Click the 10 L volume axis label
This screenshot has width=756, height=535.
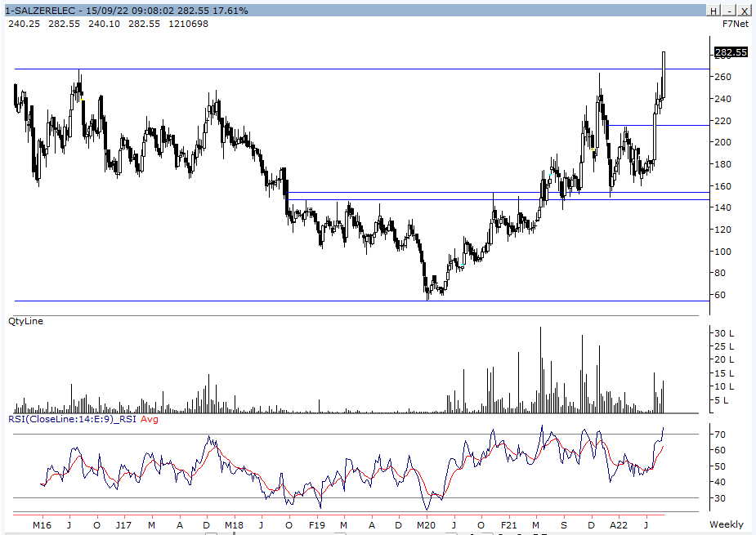(724, 386)
